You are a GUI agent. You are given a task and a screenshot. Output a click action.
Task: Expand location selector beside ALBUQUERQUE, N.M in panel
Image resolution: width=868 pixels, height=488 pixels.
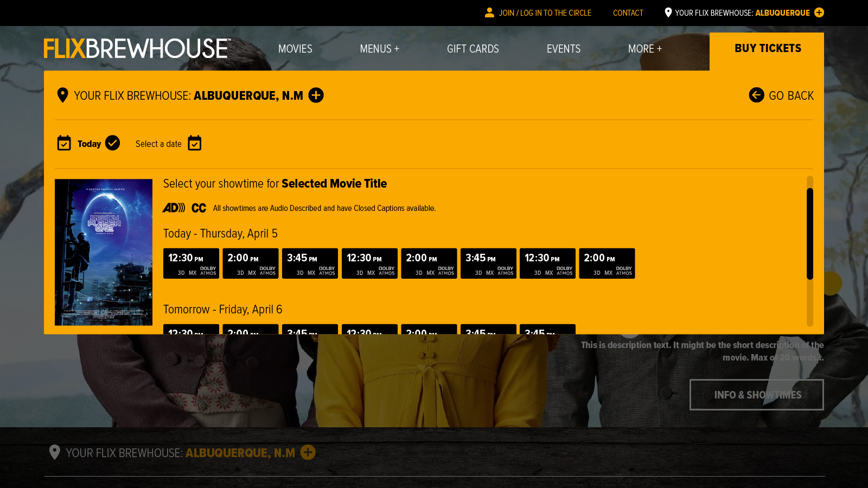pos(316,95)
